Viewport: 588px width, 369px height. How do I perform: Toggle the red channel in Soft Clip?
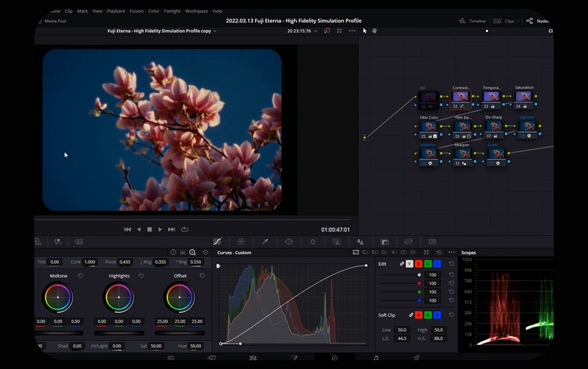point(418,315)
